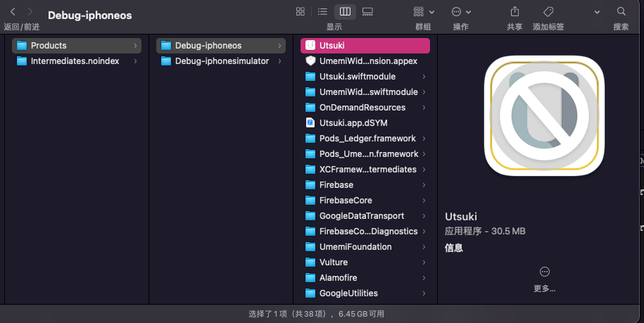Select FirebaseCo...Diagnostics folder
Viewport: 644px width, 323px height.
click(x=365, y=232)
